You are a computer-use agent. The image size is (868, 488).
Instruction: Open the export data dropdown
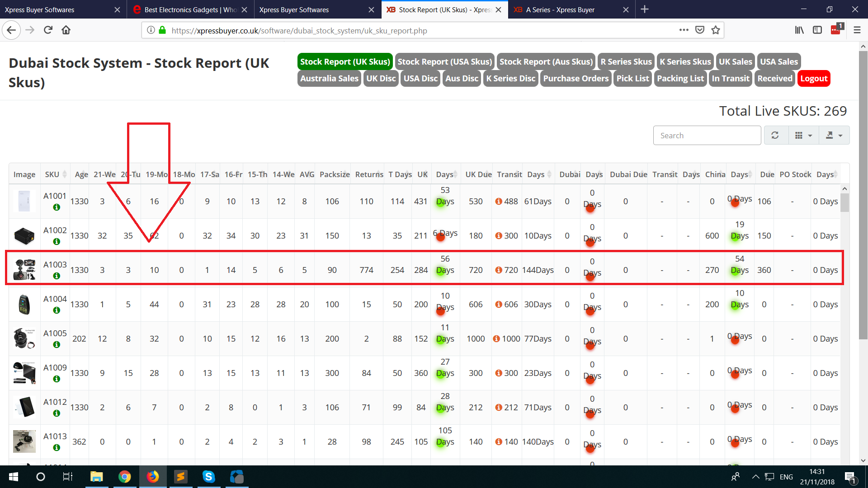point(834,136)
